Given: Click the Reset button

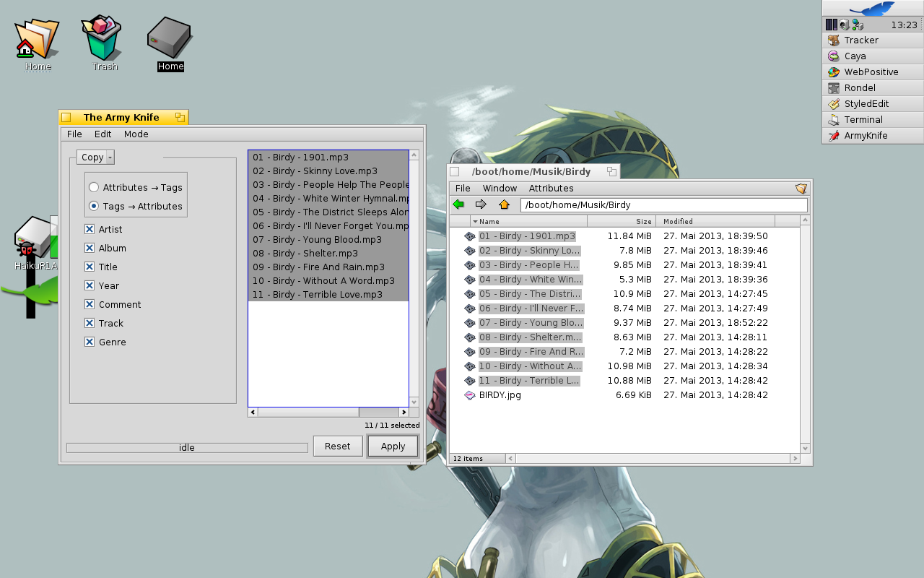Looking at the screenshot, I should (337, 446).
